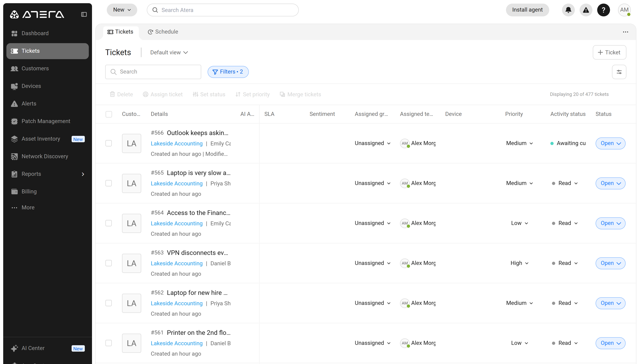
Task: Open the help question mark icon
Action: [x=603, y=10]
